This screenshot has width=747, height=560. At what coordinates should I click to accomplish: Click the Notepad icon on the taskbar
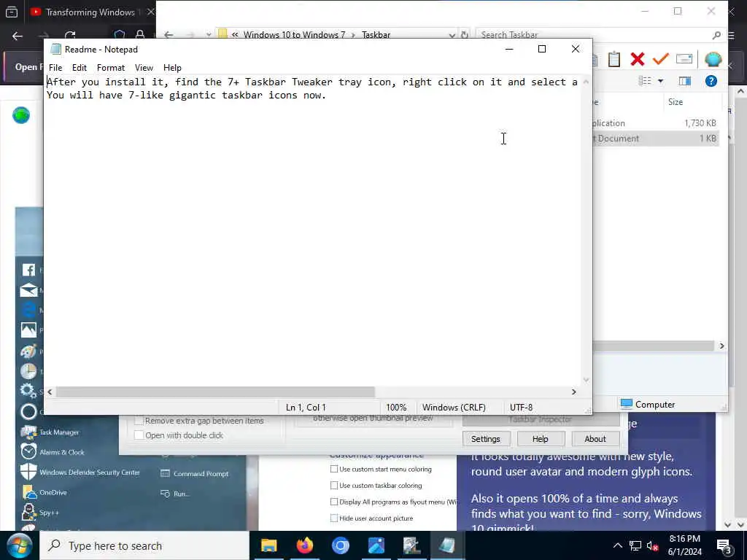point(447,545)
